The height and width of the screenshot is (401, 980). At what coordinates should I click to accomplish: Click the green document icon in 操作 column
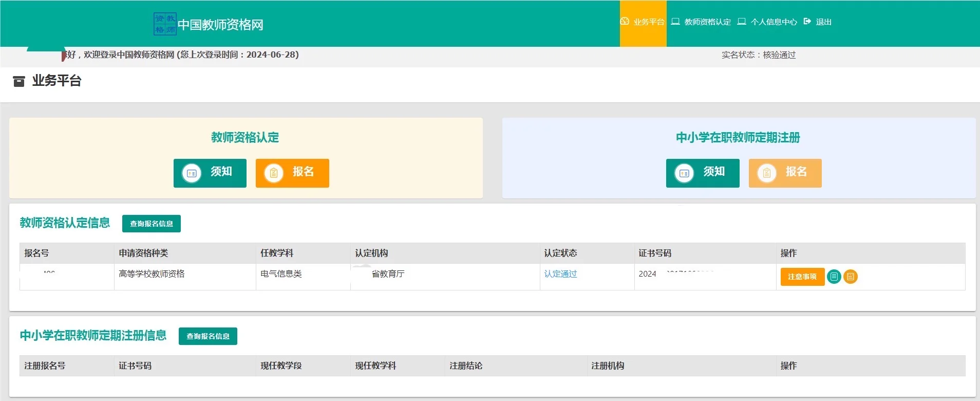pos(834,277)
